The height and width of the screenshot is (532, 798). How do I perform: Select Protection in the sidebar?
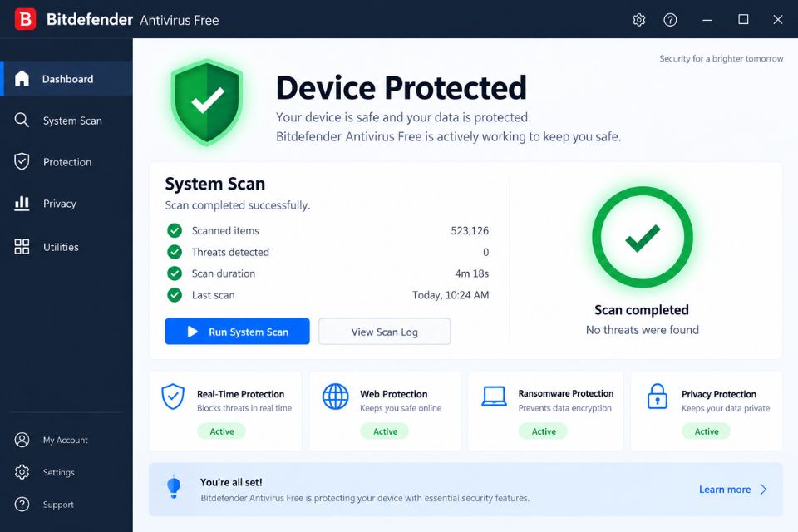(x=67, y=162)
